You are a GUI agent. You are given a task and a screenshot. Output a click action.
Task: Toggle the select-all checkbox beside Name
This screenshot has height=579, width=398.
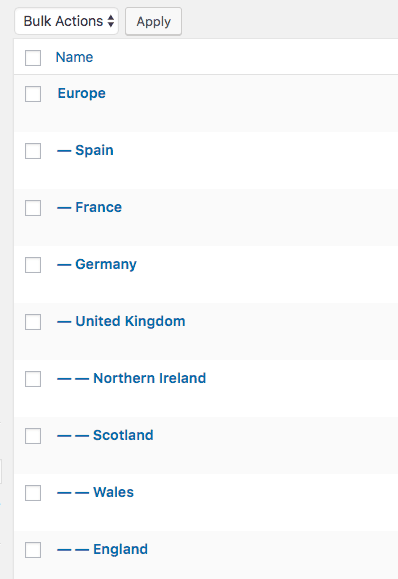click(x=33, y=58)
